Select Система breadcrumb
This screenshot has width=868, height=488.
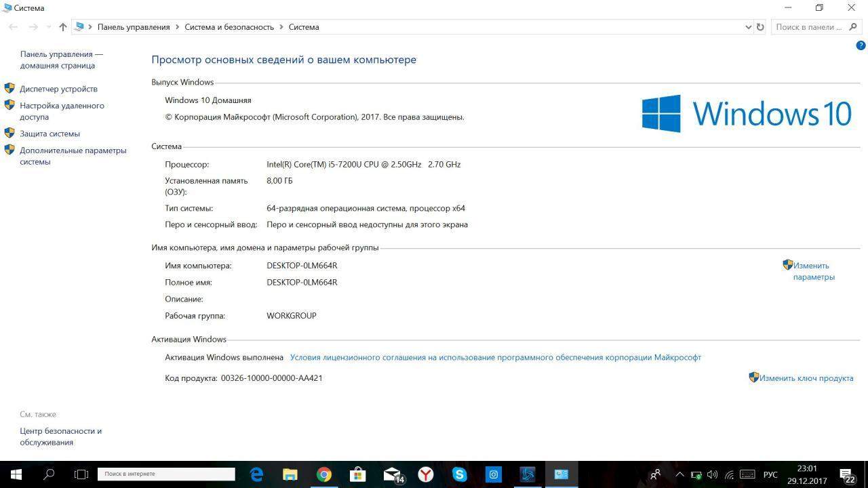coord(304,27)
